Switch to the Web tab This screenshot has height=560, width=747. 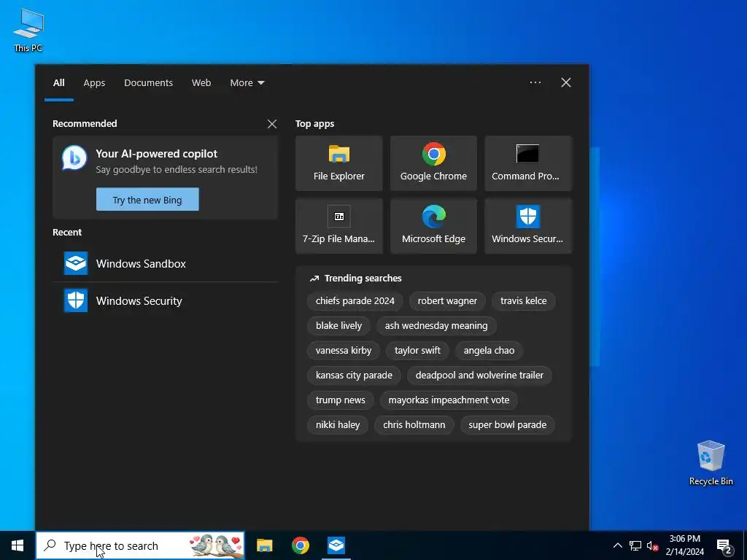(x=201, y=83)
